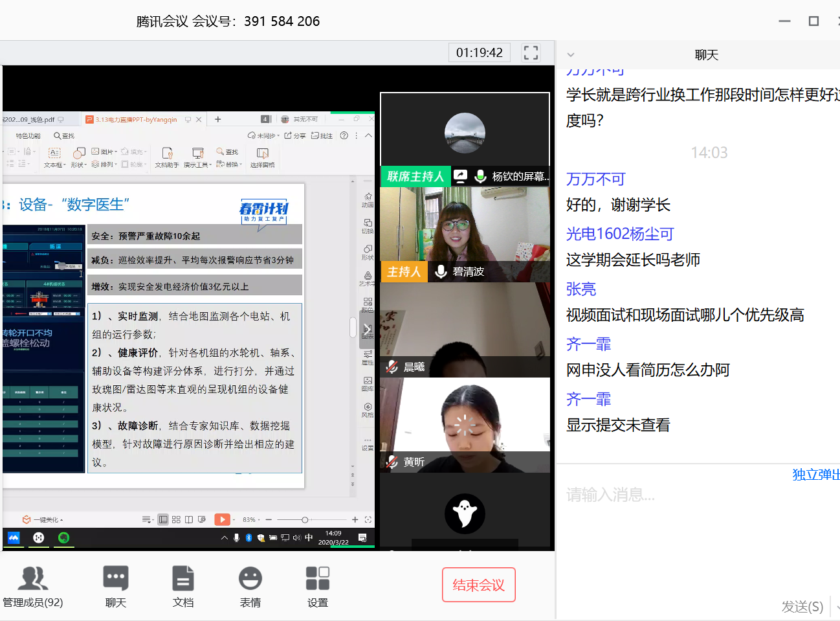Viewport: 840px width, 621px height.
Task: Collapse the chat panel with the chevron
Action: tap(571, 55)
